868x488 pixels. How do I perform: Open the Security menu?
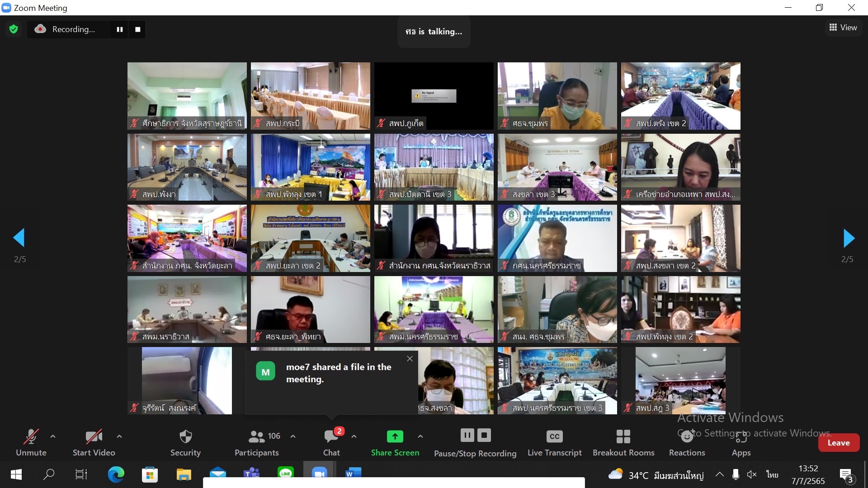(x=185, y=442)
